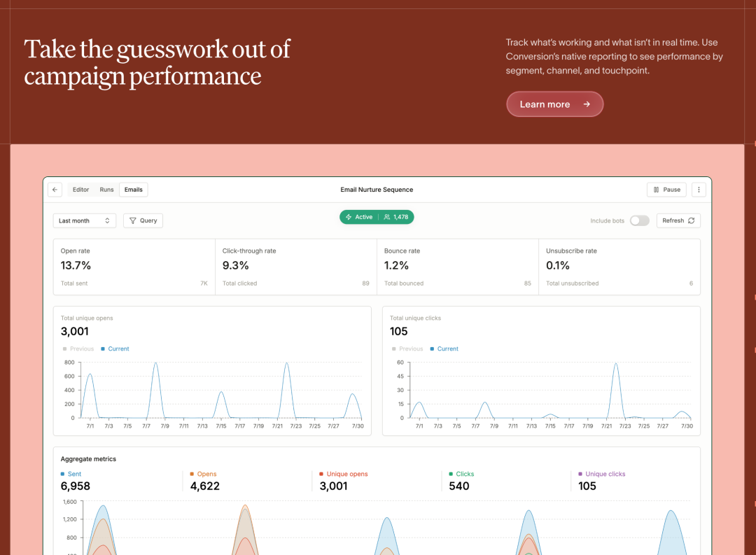Viewport: 756px width, 555px height.
Task: Click the Refresh button
Action: (678, 220)
